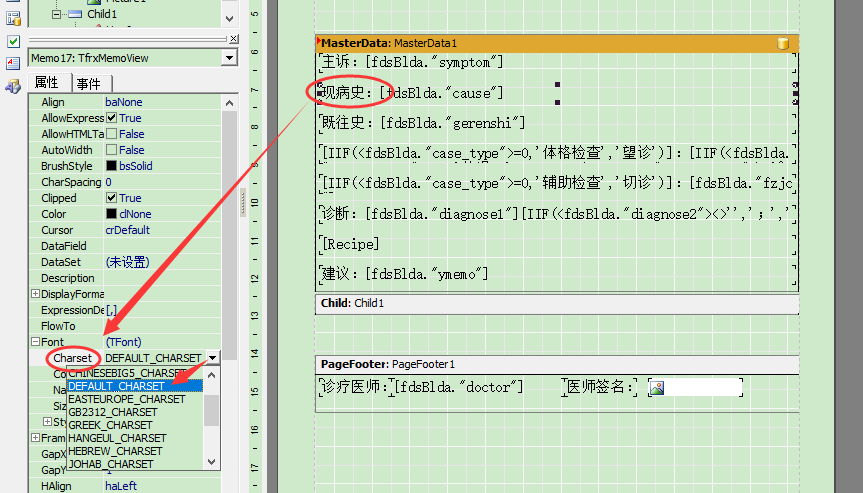Click the empty DataField value cell
This screenshot has width=863, height=493.
point(163,246)
